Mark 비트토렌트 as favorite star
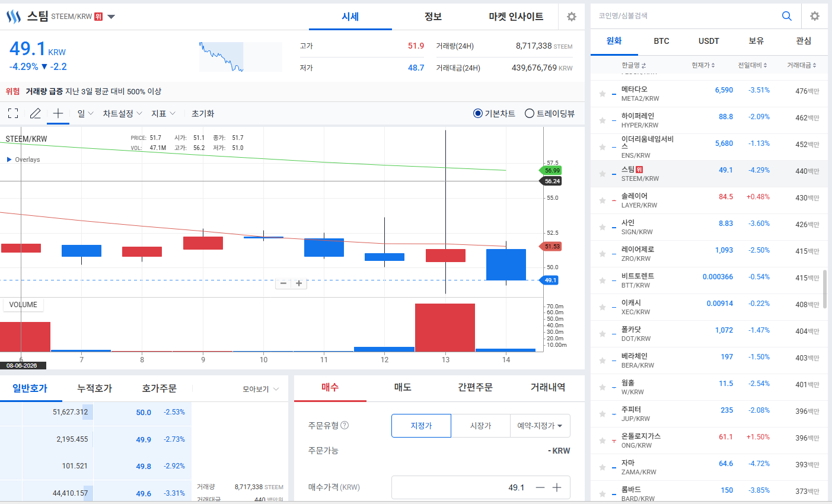The height and width of the screenshot is (504, 832). (x=603, y=280)
